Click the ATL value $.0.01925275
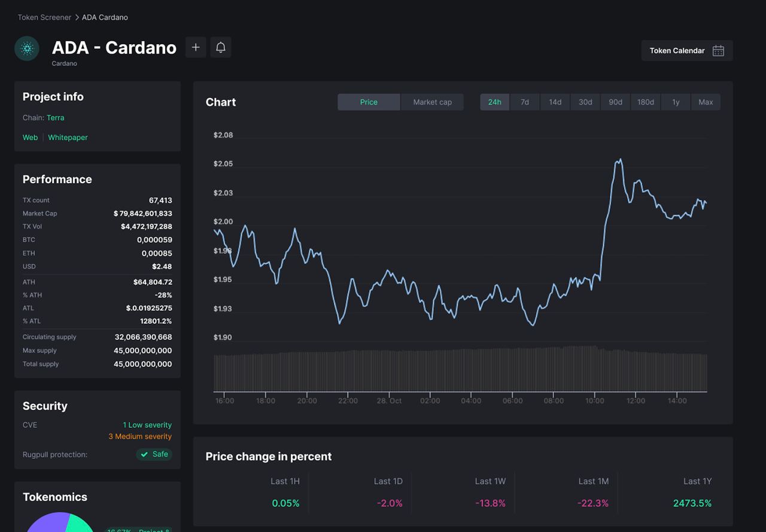Screen dimensions: 766x532 (149, 308)
